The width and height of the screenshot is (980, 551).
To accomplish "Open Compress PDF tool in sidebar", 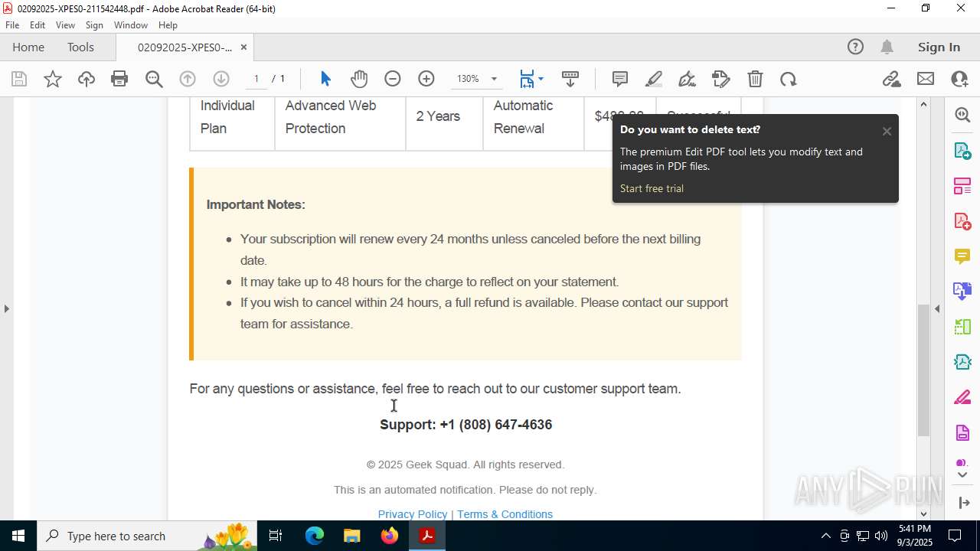I will (x=962, y=362).
